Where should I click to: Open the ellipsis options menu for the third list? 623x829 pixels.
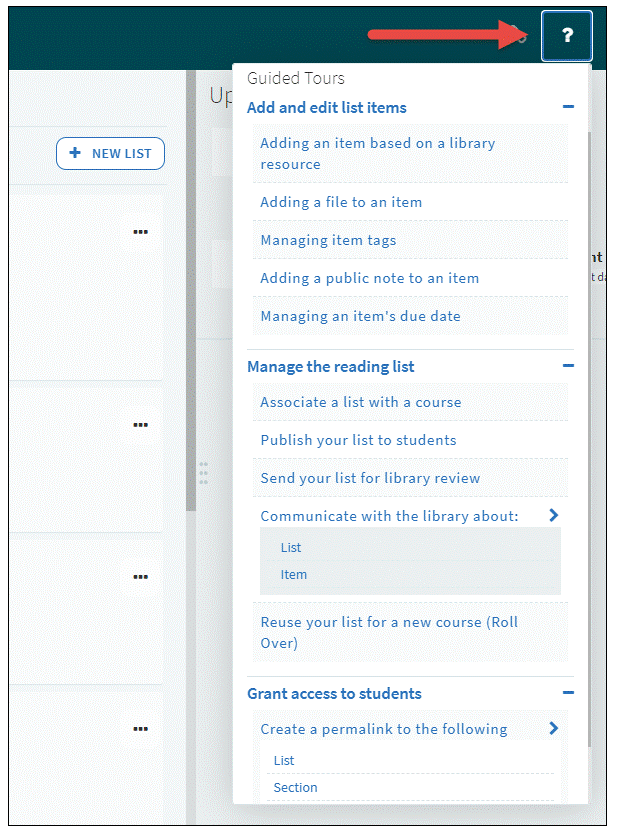coord(140,576)
